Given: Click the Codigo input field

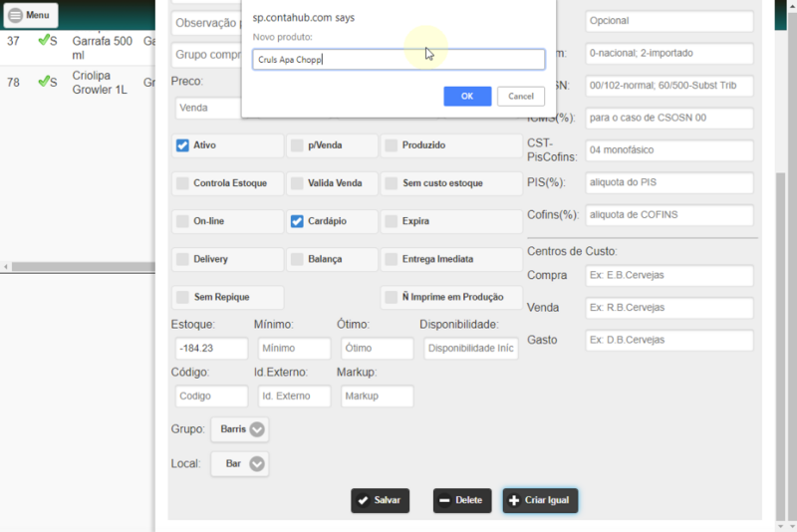Looking at the screenshot, I should click(211, 397).
